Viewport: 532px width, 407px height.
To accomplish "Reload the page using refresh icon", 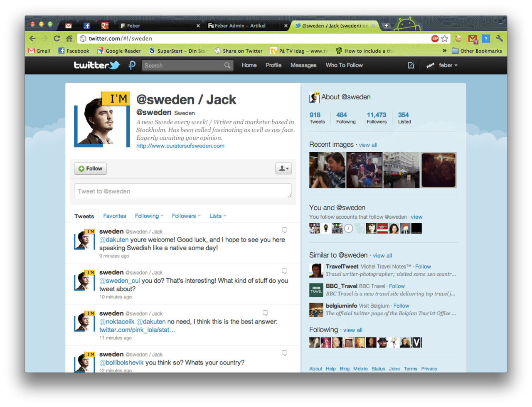I will (x=57, y=39).
